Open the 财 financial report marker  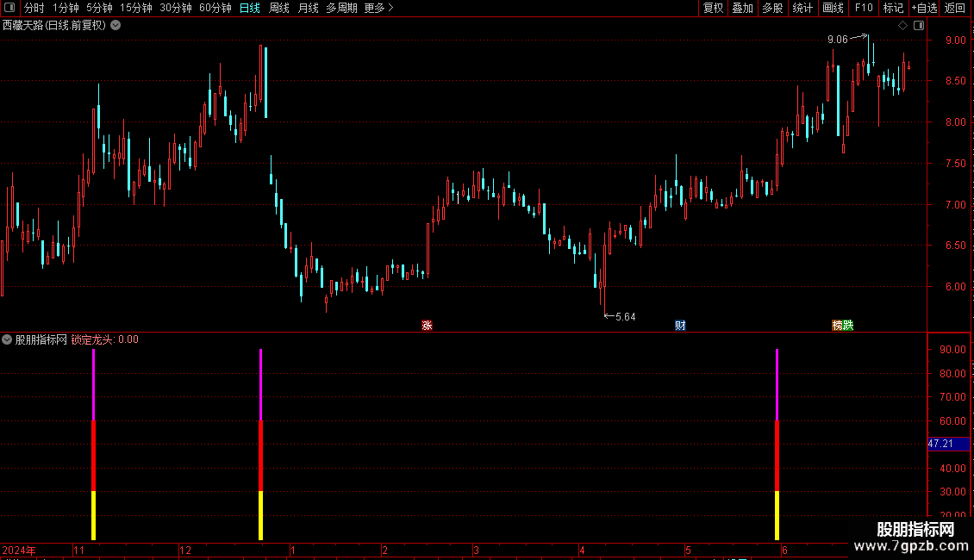[680, 326]
